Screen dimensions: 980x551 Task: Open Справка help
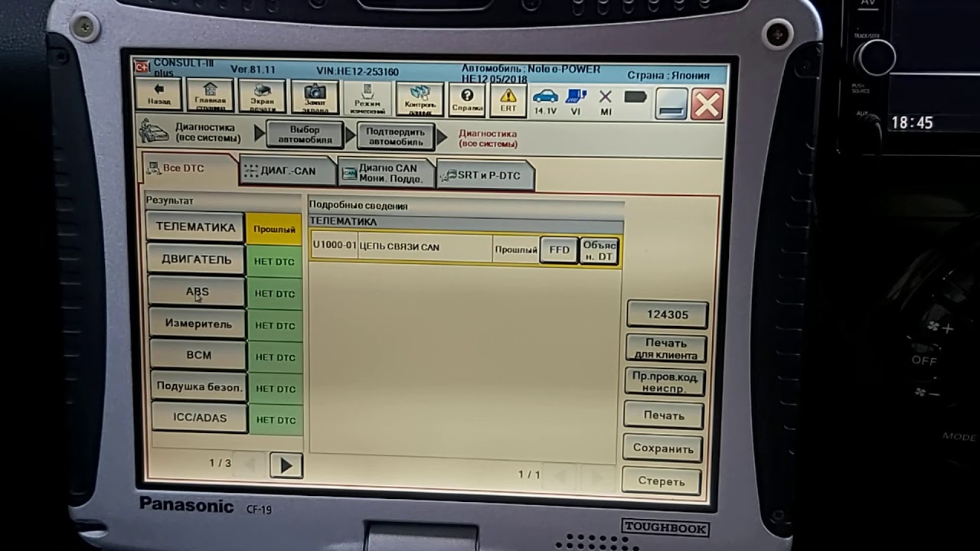click(x=467, y=100)
